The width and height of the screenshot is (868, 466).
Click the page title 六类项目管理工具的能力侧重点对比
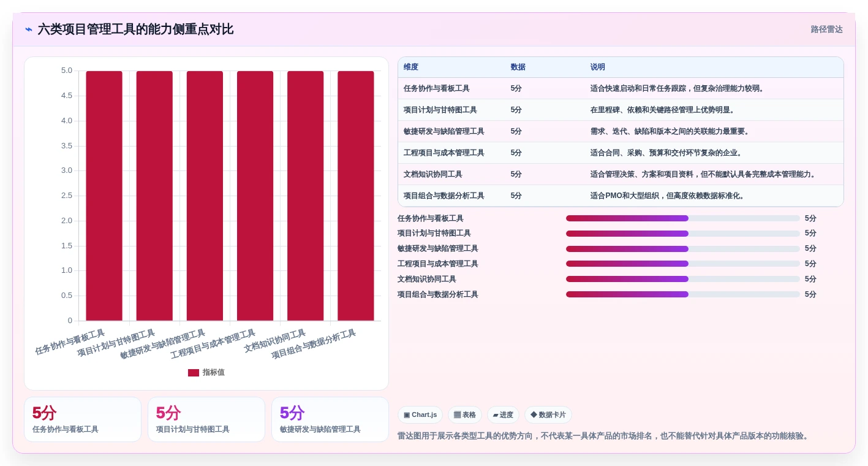tap(135, 29)
